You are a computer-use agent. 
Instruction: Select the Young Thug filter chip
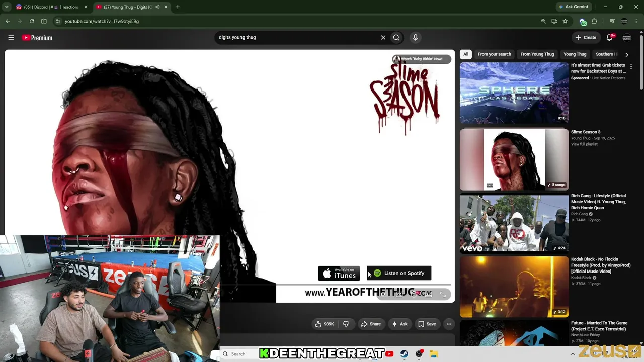pyautogui.click(x=575, y=54)
